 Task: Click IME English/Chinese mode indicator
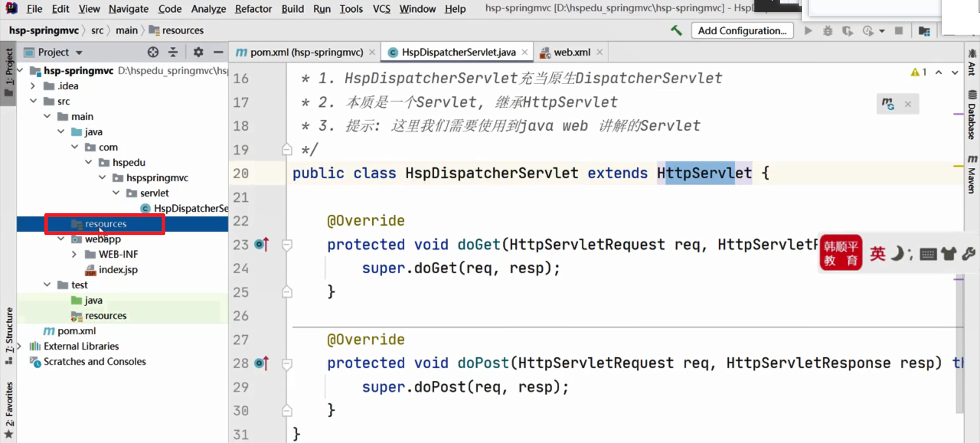[878, 254]
